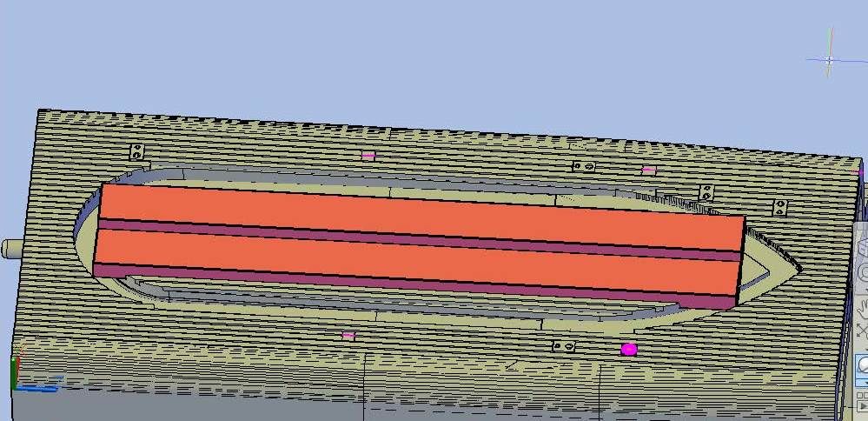
Task: Pick the purple stripe between the orange faces
Action: 417,233
